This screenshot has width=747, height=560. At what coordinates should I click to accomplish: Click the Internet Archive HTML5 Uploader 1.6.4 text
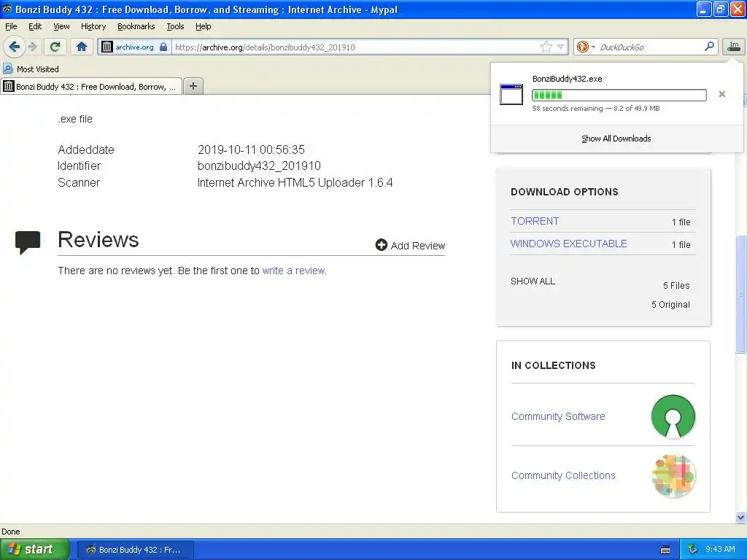click(x=295, y=182)
